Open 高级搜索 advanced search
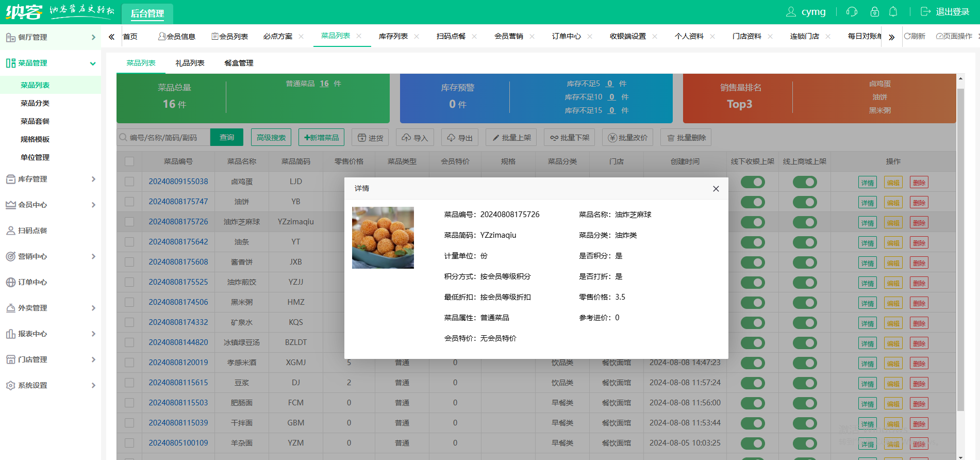 [x=271, y=137]
